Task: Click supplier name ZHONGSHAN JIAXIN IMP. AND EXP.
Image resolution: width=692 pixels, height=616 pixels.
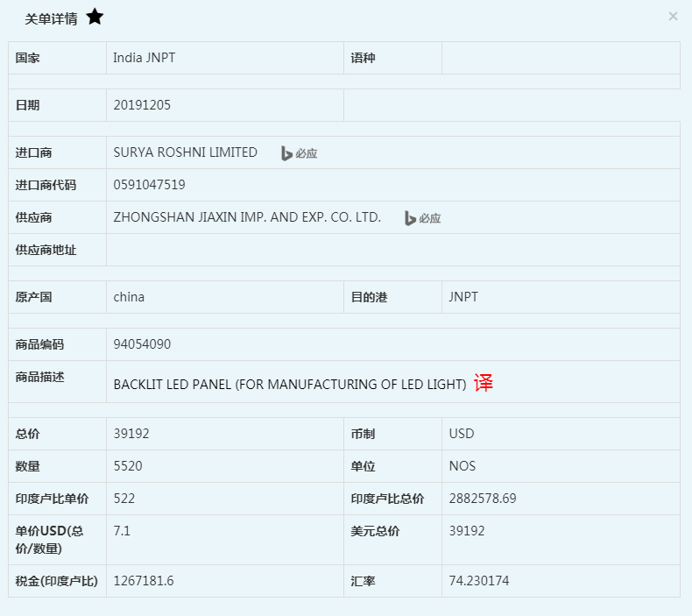Action: click(247, 217)
